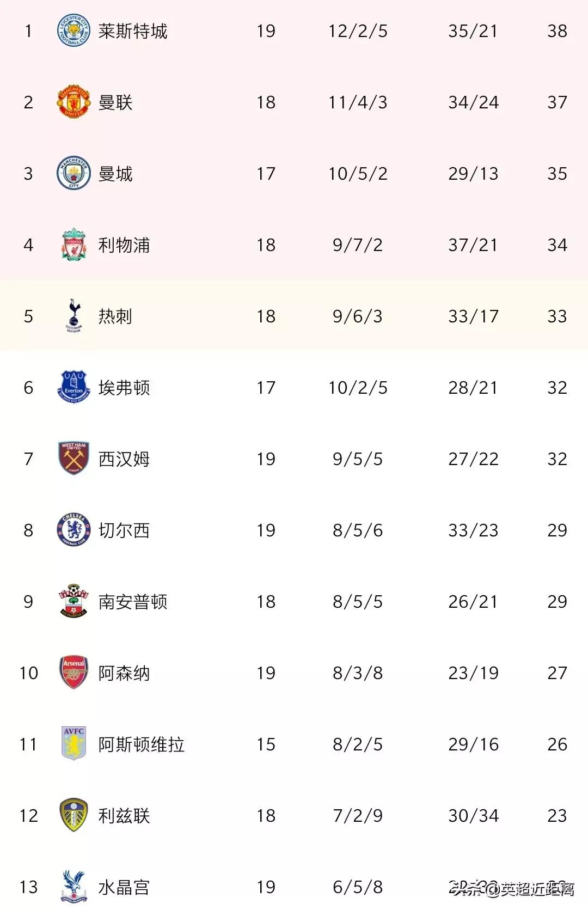Tap the Crystal Palace eagle crest

click(x=73, y=887)
